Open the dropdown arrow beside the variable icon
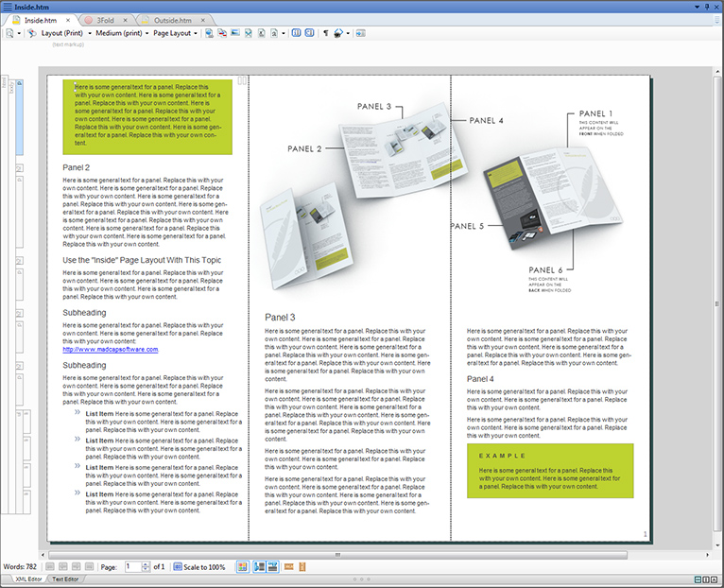This screenshot has width=724, height=588. 283,33
